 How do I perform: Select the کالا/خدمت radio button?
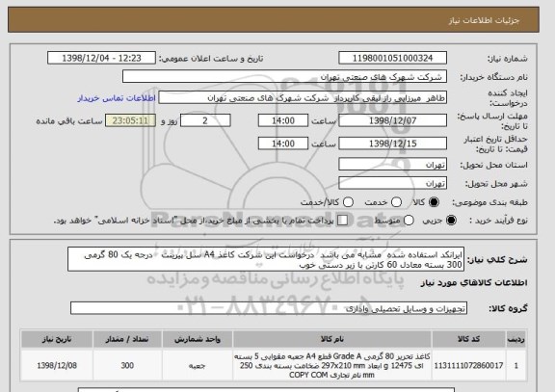(348, 202)
